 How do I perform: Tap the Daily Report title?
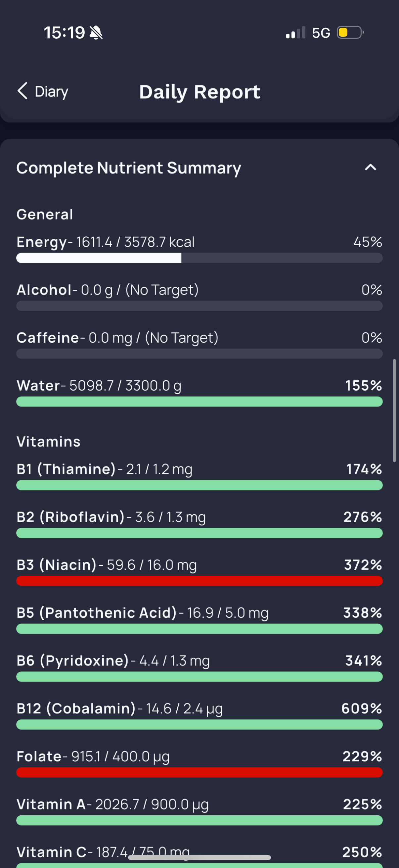click(x=200, y=92)
